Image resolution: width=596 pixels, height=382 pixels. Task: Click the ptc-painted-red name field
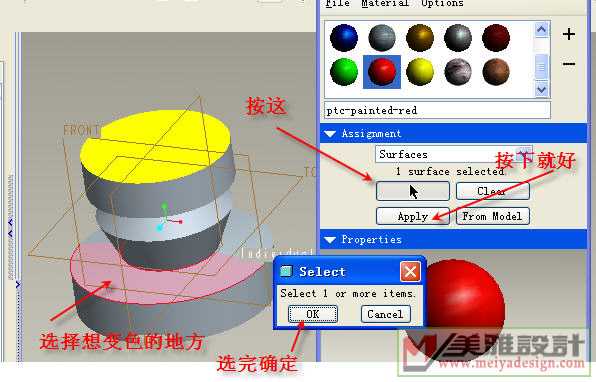[x=437, y=110]
